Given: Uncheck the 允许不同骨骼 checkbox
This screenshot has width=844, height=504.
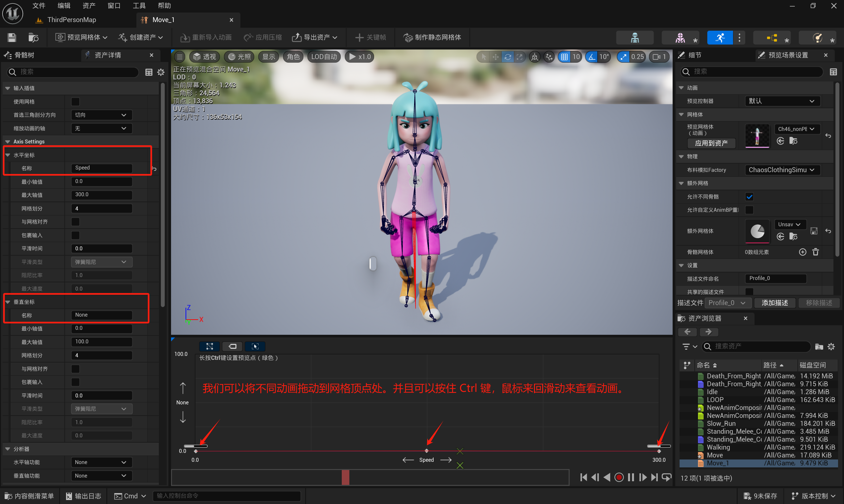Looking at the screenshot, I should (x=749, y=197).
